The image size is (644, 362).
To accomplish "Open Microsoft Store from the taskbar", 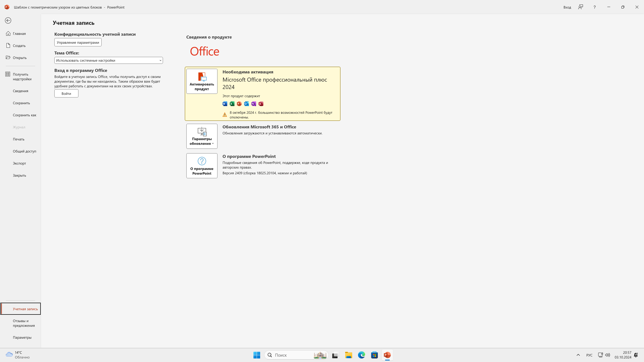I will tap(374, 355).
